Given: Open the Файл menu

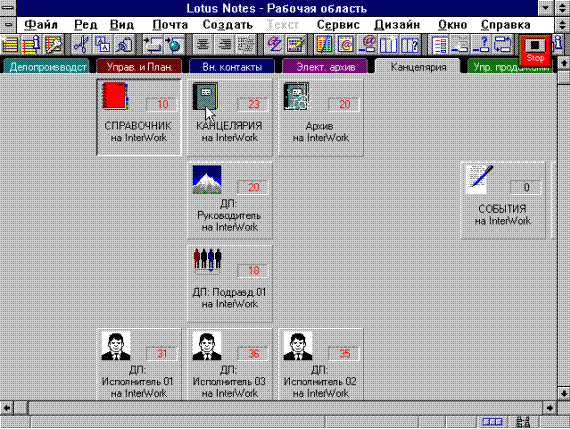Looking at the screenshot, I should click(41, 25).
